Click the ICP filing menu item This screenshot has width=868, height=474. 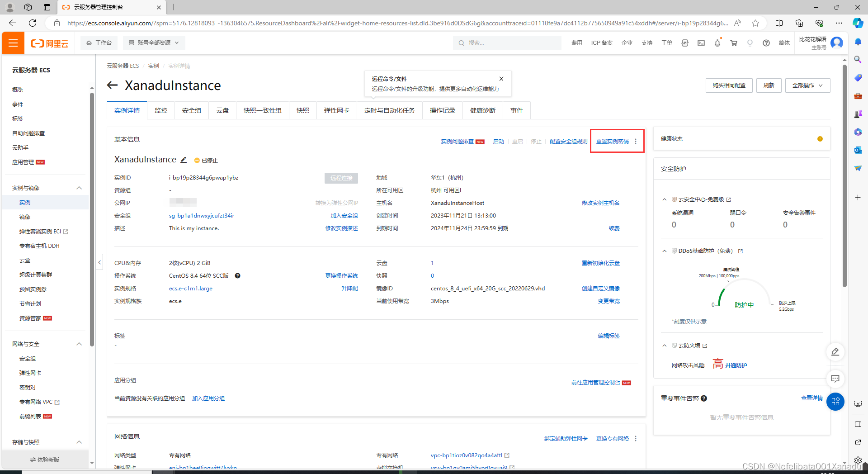[x=602, y=43]
